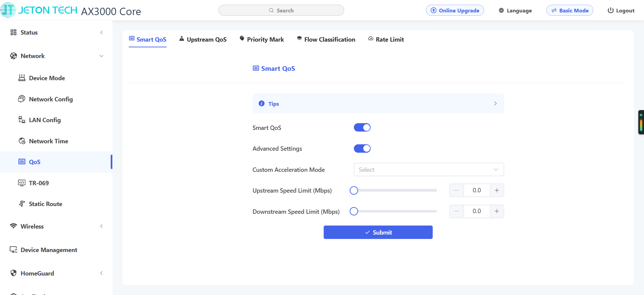Increase Upstream Speed Limit with plus button

(497, 190)
